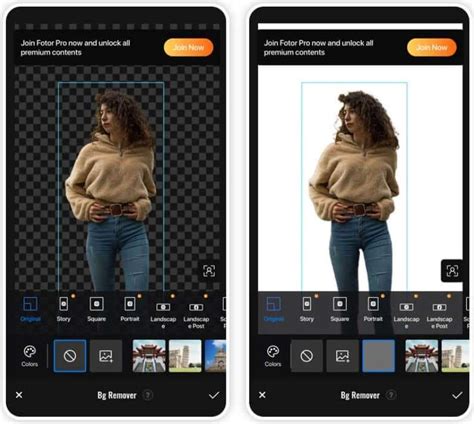Choose leaning tower background thumbnail left phone

point(185,356)
